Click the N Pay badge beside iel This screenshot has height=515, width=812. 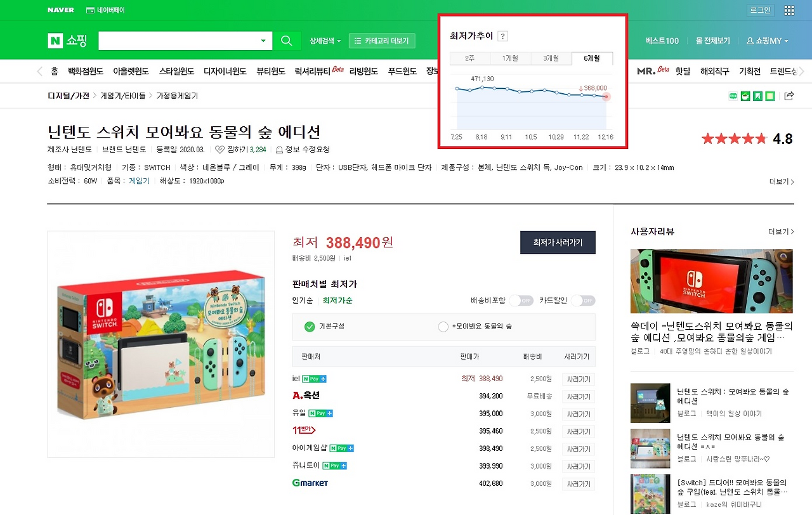coord(314,379)
